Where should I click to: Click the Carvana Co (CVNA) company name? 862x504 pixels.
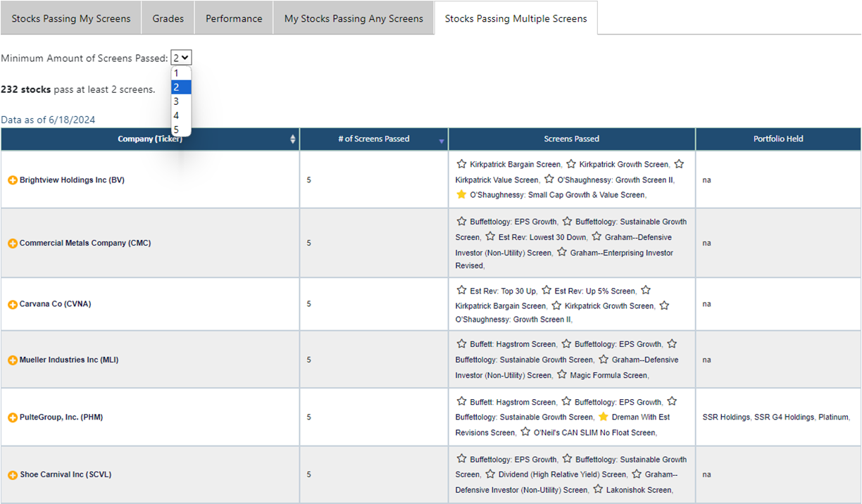[x=55, y=305]
